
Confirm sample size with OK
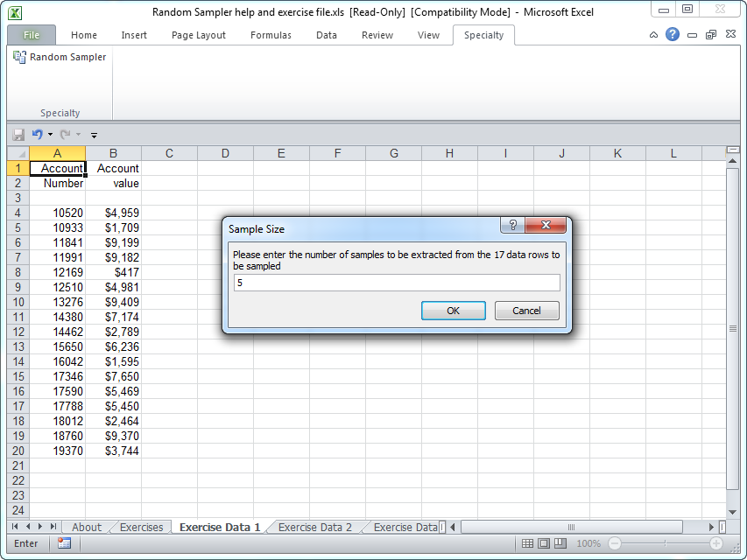[x=453, y=311]
